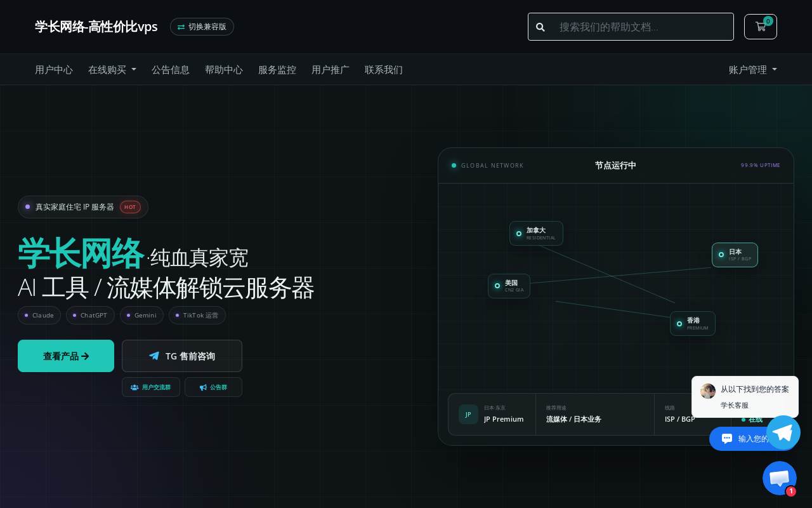Open the shopping cart
This screenshot has width=812, height=508.
pos(761,27)
